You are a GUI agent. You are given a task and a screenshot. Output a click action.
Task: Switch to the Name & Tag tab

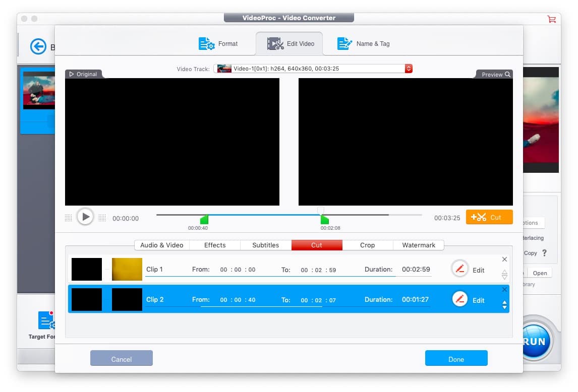click(x=364, y=43)
